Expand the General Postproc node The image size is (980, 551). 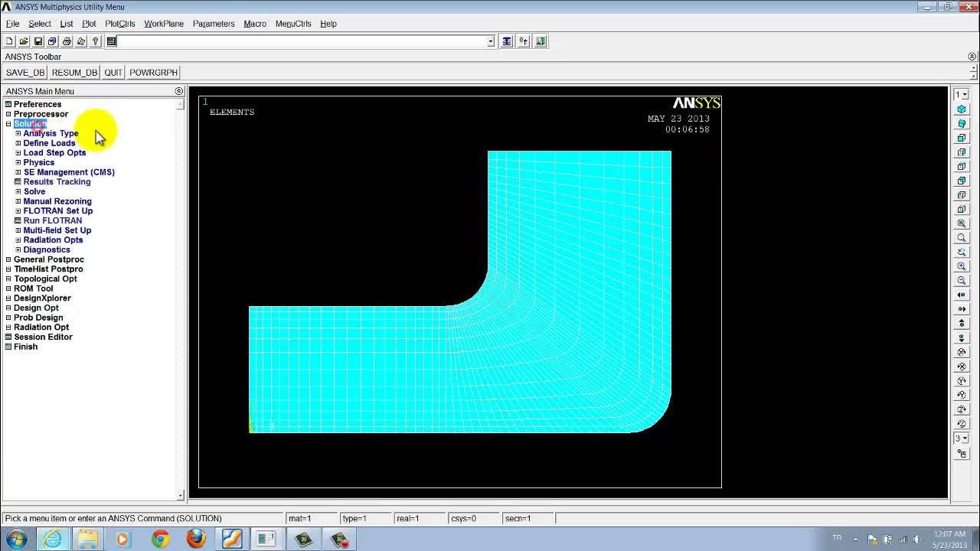point(8,259)
